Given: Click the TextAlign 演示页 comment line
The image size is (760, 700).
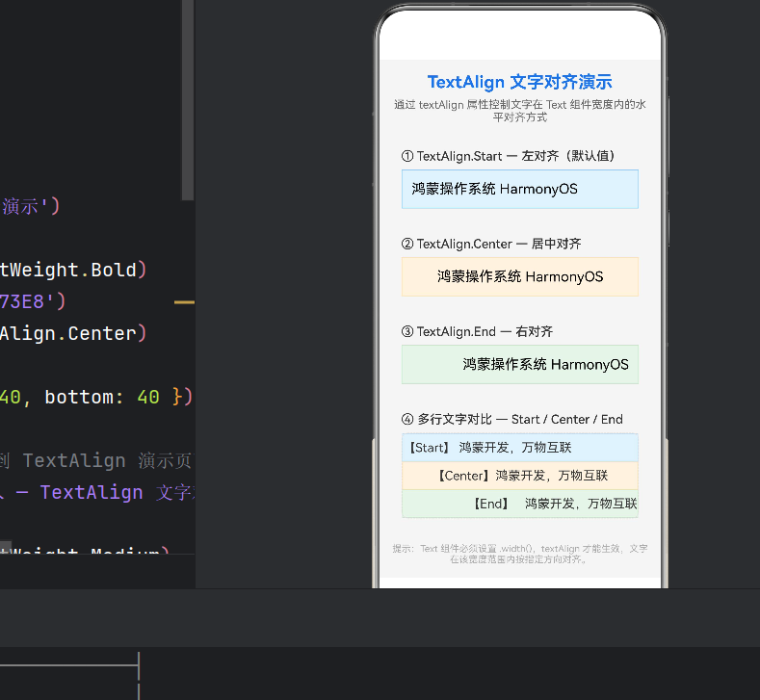Looking at the screenshot, I should pyautogui.click(x=96, y=460).
